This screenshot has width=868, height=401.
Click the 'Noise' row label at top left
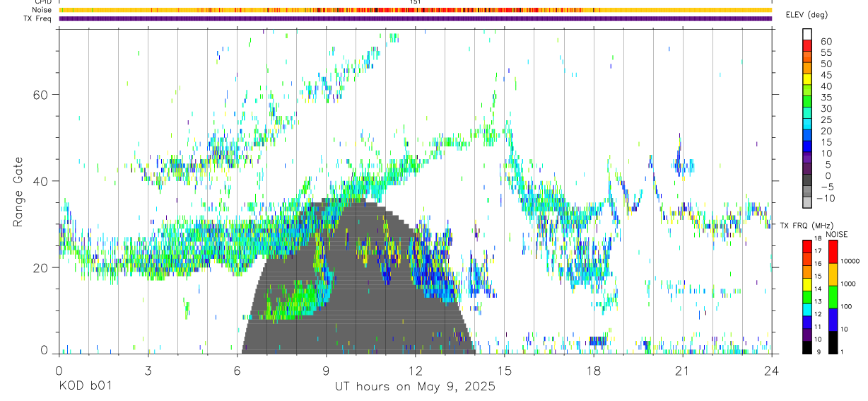(42, 10)
